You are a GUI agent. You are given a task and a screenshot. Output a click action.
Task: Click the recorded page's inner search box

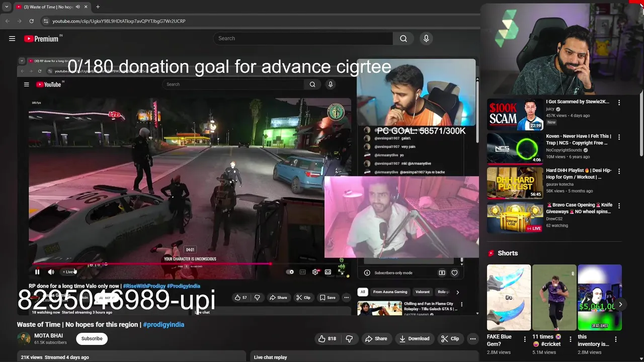[233, 84]
